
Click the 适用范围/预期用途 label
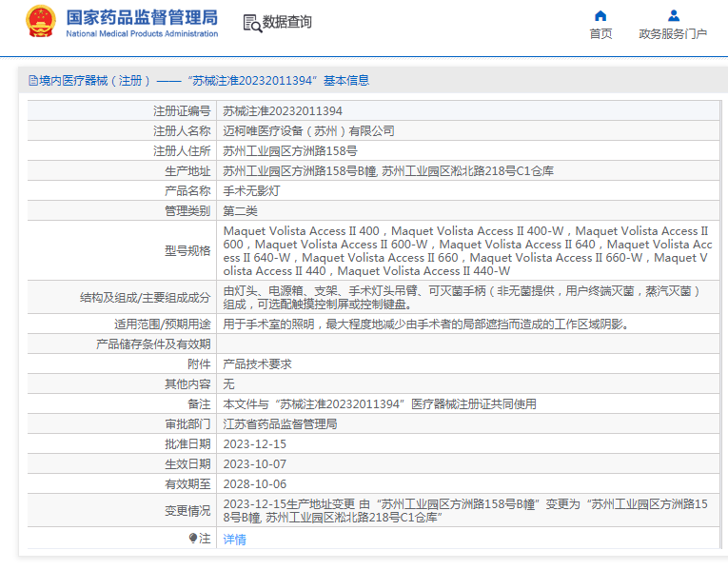pos(163,324)
